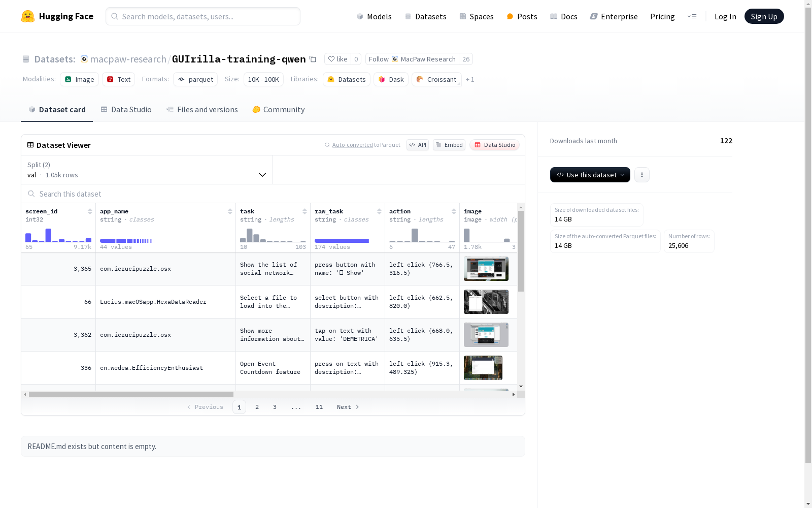The height and width of the screenshot is (508, 812).
Task: Sort by the action column
Action: tap(454, 211)
